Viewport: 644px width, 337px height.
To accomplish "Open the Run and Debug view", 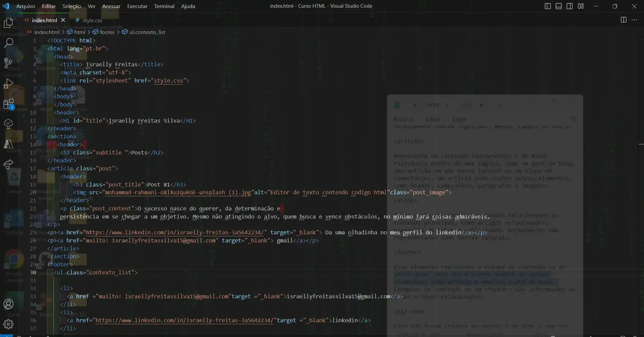I will pos(8,83).
